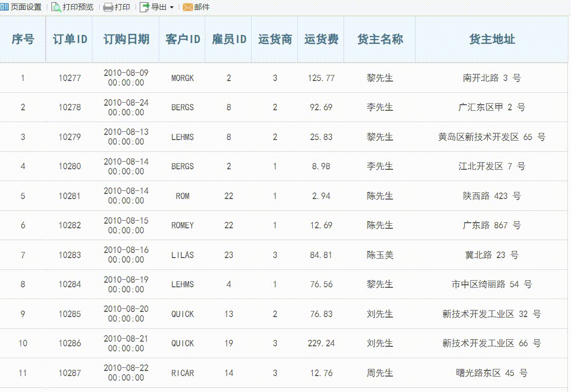
Task: Click the 雇员ID column header
Action: (229, 40)
